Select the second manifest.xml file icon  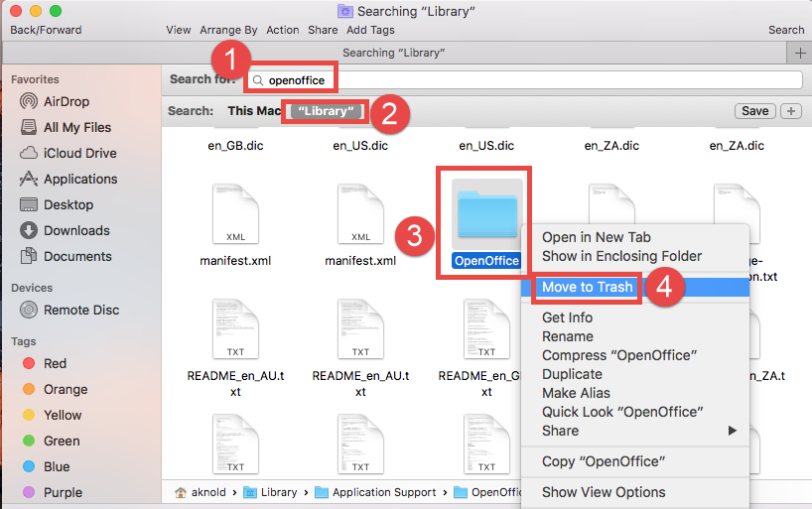(361, 214)
